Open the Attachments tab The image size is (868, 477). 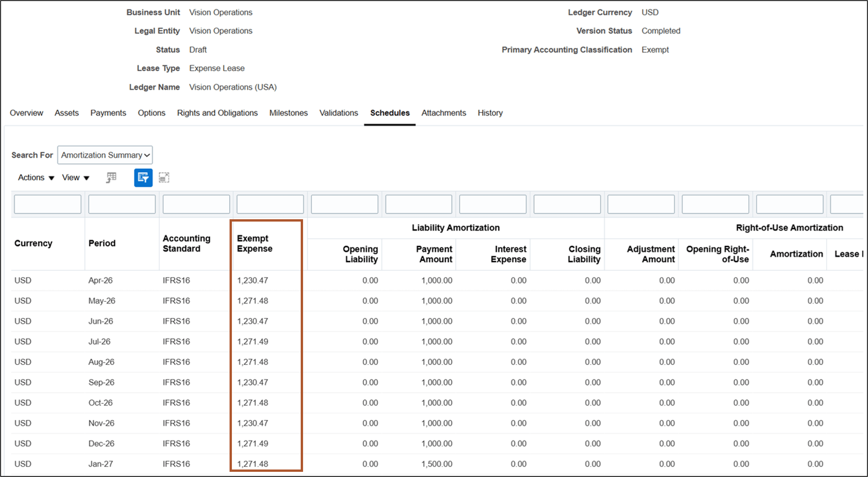coord(443,113)
